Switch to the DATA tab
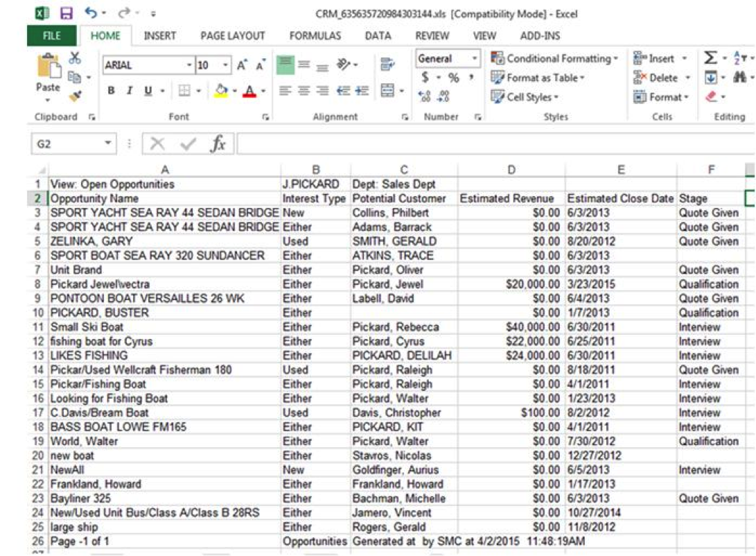This screenshot has width=756, height=556. [378, 35]
